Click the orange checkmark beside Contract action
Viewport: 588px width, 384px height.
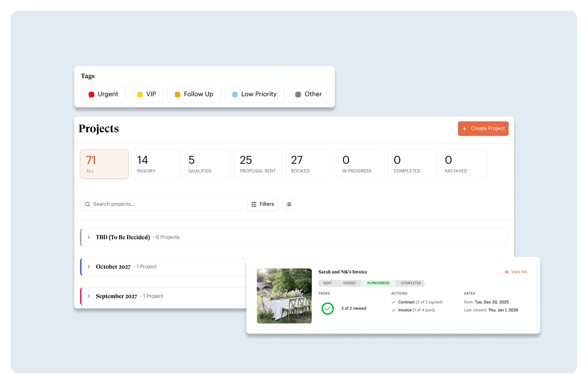coord(393,302)
